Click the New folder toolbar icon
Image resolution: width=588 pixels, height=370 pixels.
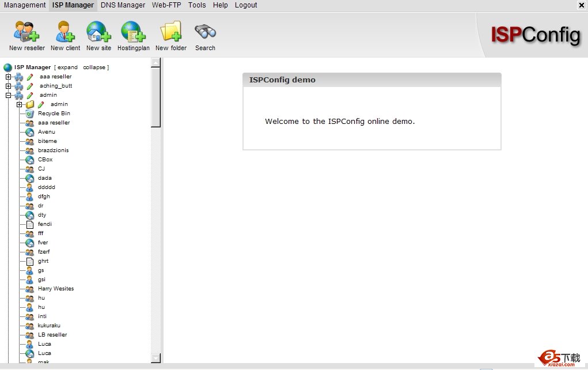pos(171,31)
